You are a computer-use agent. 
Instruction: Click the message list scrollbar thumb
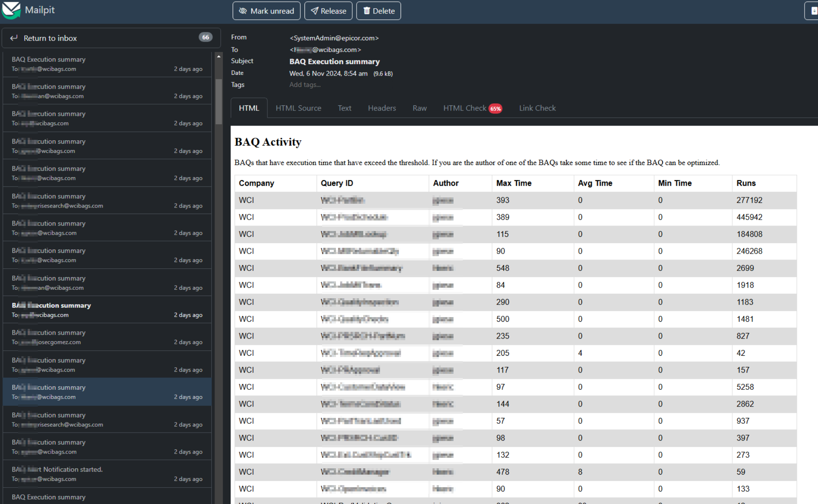(x=218, y=102)
